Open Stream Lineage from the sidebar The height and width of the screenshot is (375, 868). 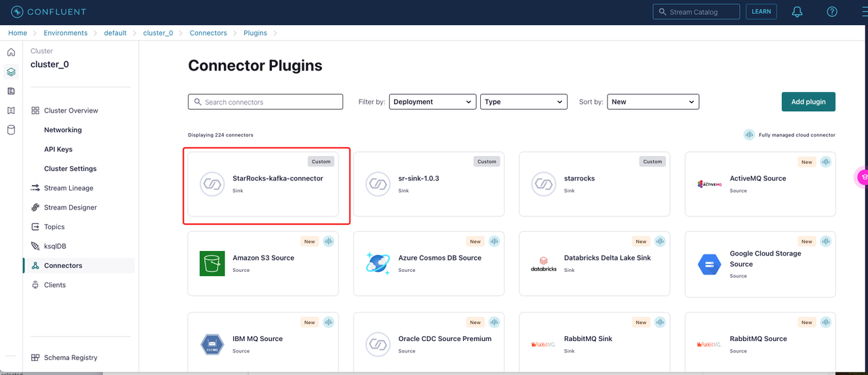click(x=68, y=189)
